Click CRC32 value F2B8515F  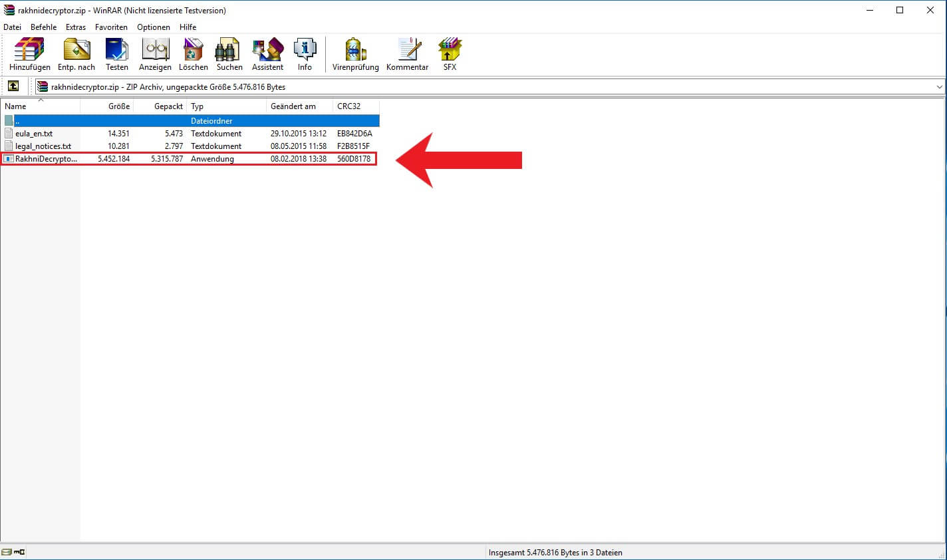click(353, 146)
